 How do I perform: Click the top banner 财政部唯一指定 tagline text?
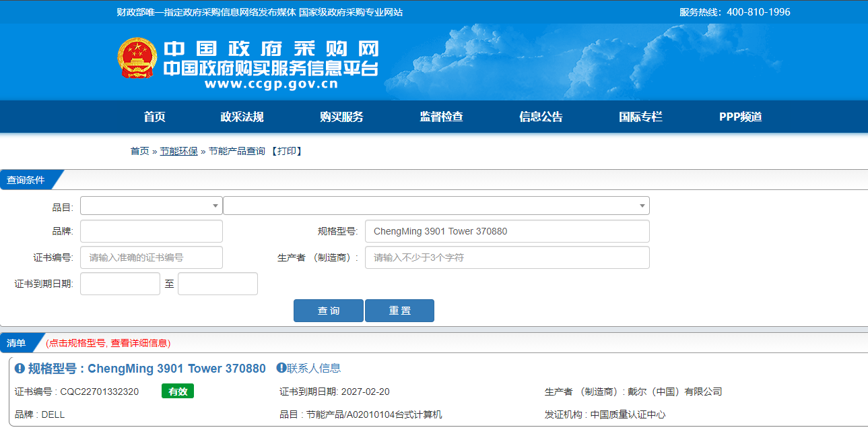260,12
